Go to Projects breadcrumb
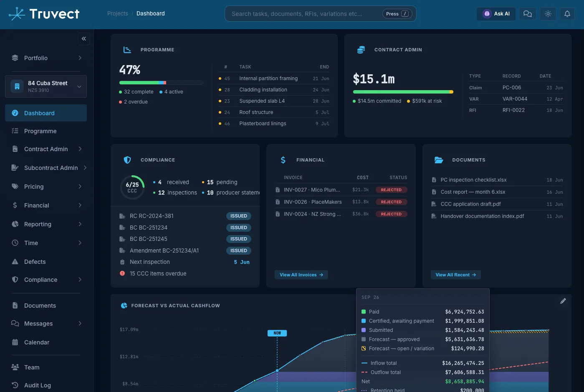Image resolution: width=584 pixels, height=392 pixels. [118, 14]
